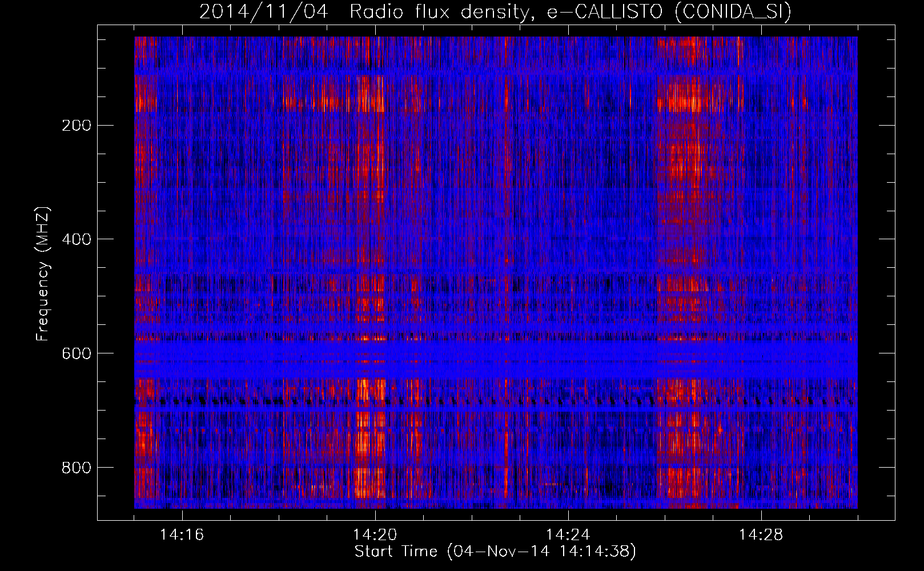Click the 400 frequency tick label
Viewport: 924px width, 571px height.
pyautogui.click(x=77, y=239)
